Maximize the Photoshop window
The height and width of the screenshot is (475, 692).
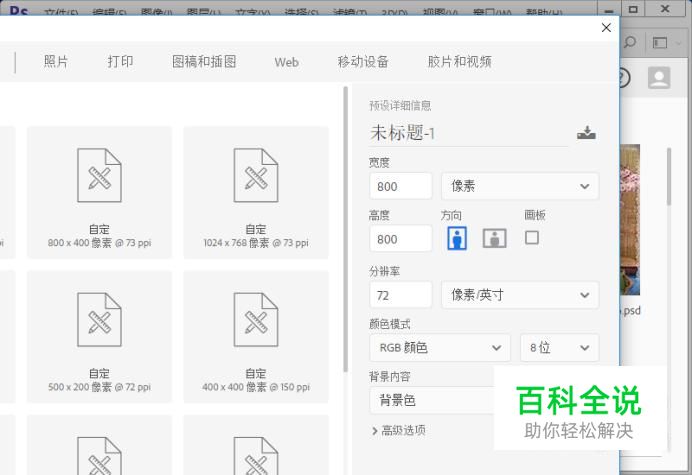click(633, 9)
